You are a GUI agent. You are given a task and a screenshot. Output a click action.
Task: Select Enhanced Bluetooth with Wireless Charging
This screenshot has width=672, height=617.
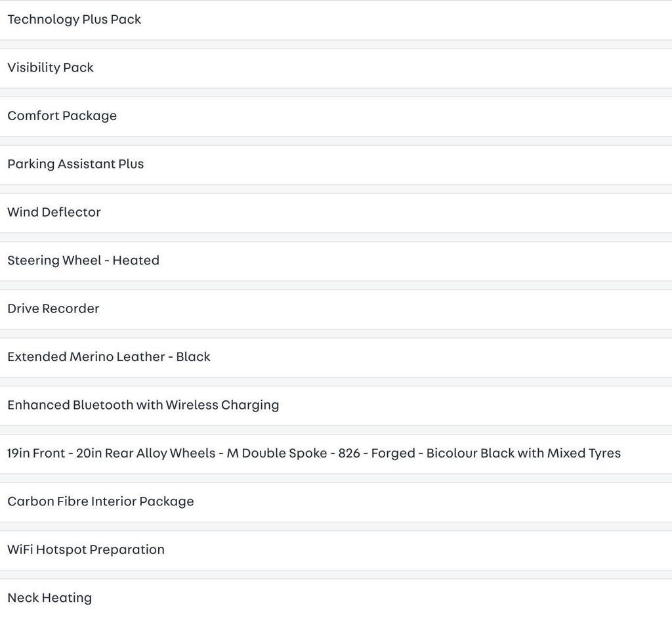click(x=336, y=406)
